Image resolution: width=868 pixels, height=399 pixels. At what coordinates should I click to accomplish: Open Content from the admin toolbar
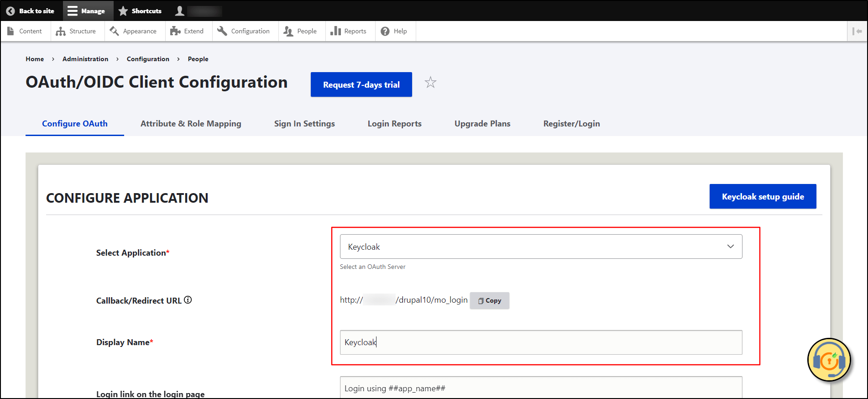click(x=25, y=31)
